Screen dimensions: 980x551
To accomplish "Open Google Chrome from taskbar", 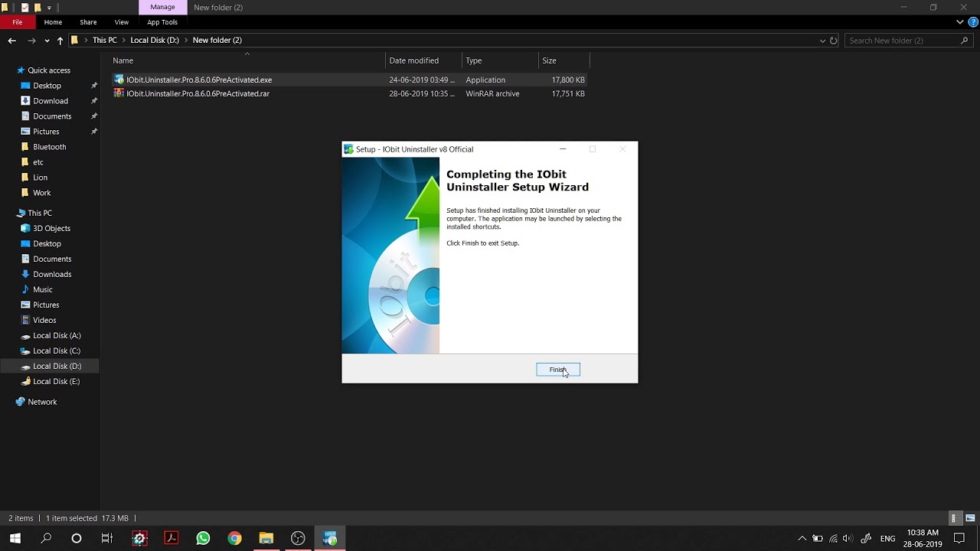I will coord(234,539).
